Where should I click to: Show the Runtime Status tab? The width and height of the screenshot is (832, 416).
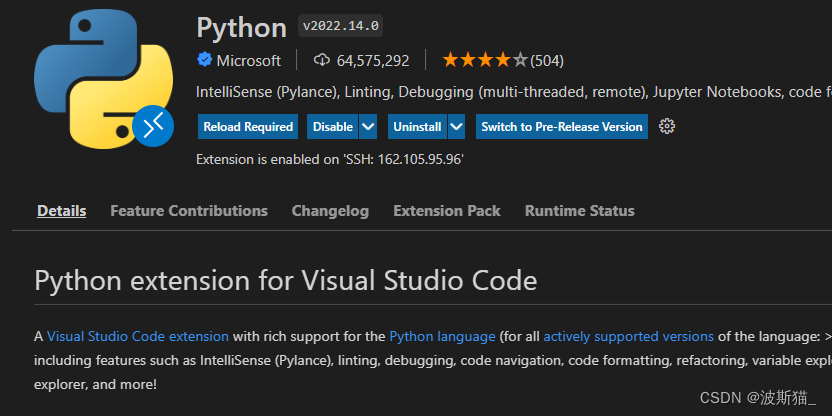pyautogui.click(x=579, y=211)
